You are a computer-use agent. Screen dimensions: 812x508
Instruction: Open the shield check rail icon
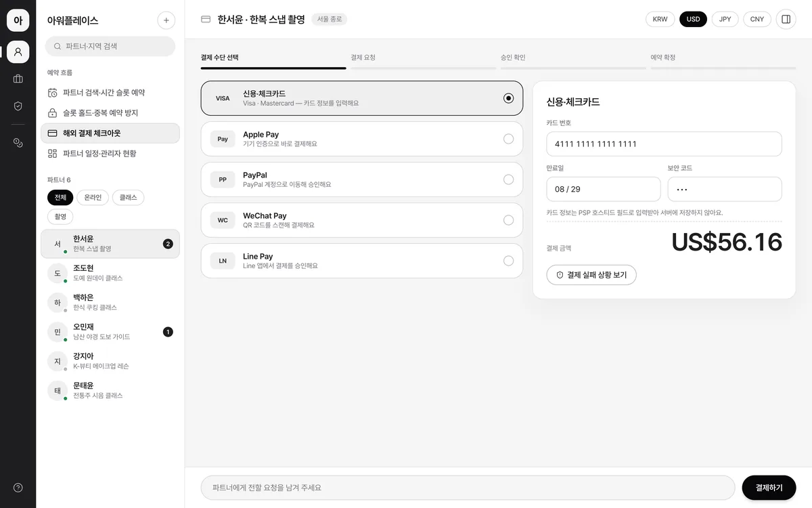pyautogui.click(x=18, y=106)
